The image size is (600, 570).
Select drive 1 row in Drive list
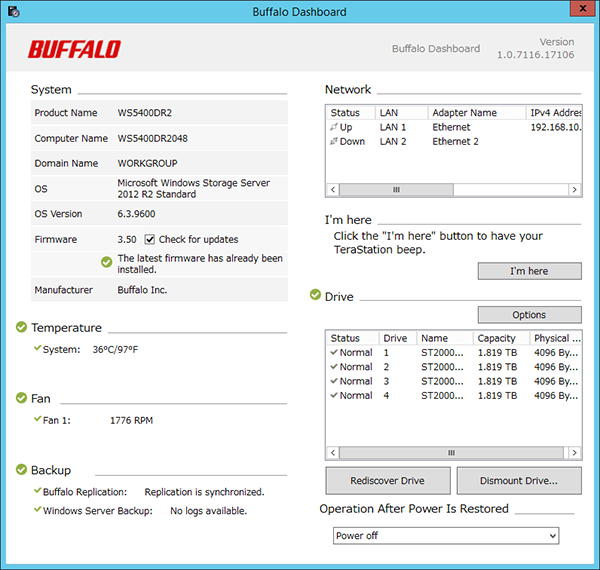(x=450, y=353)
